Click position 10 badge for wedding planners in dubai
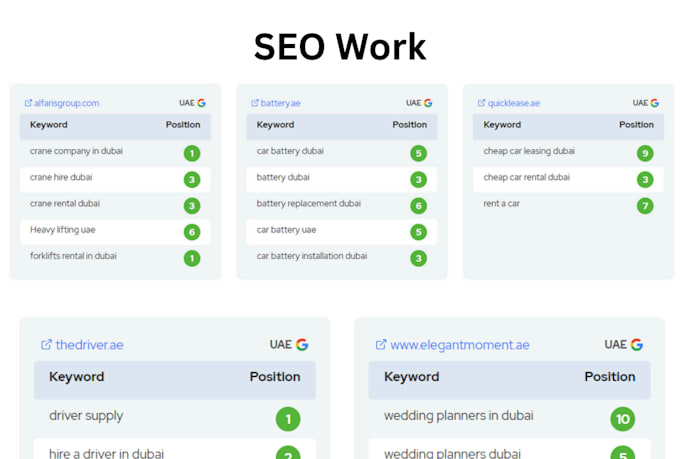Viewport: 680px width, 459px height. click(623, 419)
